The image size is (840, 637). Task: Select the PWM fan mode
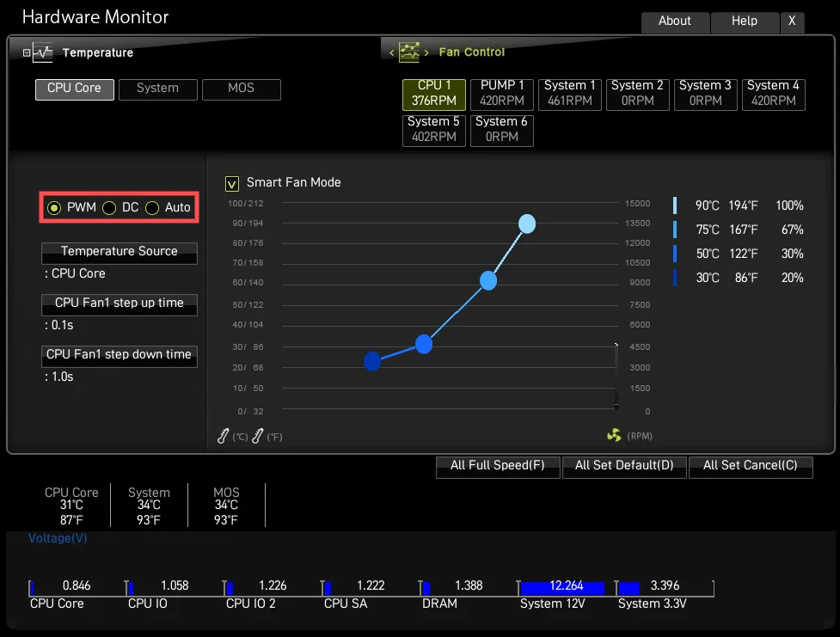[54, 207]
